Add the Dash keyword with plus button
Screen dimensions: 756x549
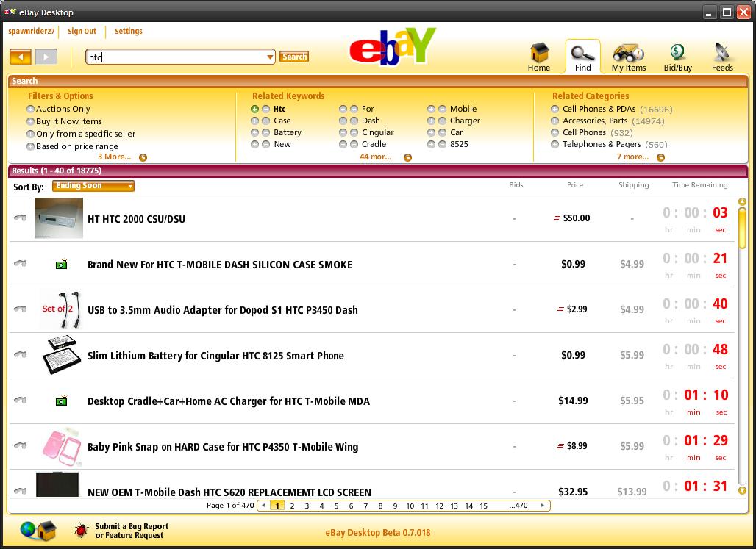click(x=343, y=121)
